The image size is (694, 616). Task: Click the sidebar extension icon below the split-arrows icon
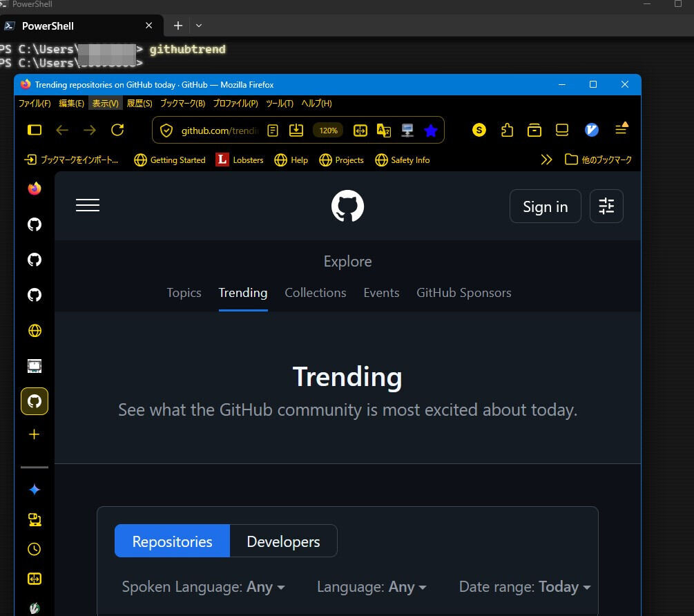click(x=35, y=608)
